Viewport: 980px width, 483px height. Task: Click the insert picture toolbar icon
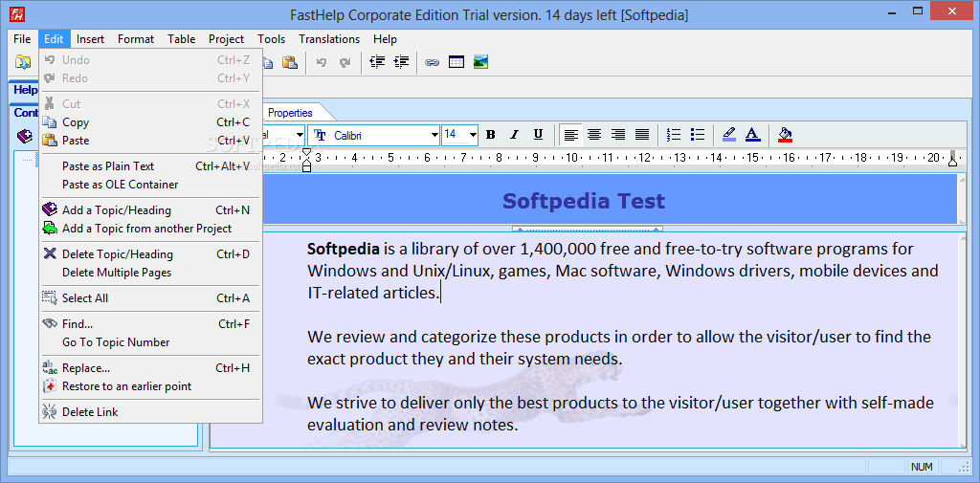(480, 62)
